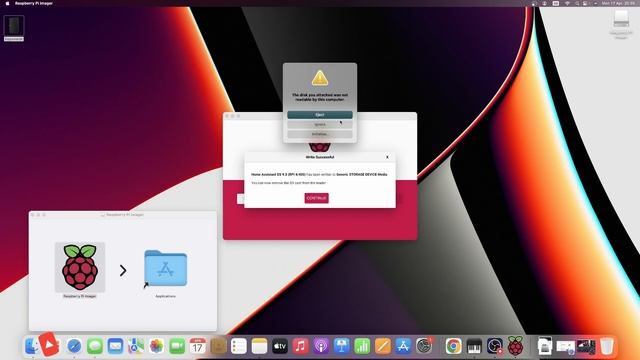Click the 'Write Successful' dialog title
Image resolution: width=640 pixels, height=360 pixels.
[x=320, y=157]
